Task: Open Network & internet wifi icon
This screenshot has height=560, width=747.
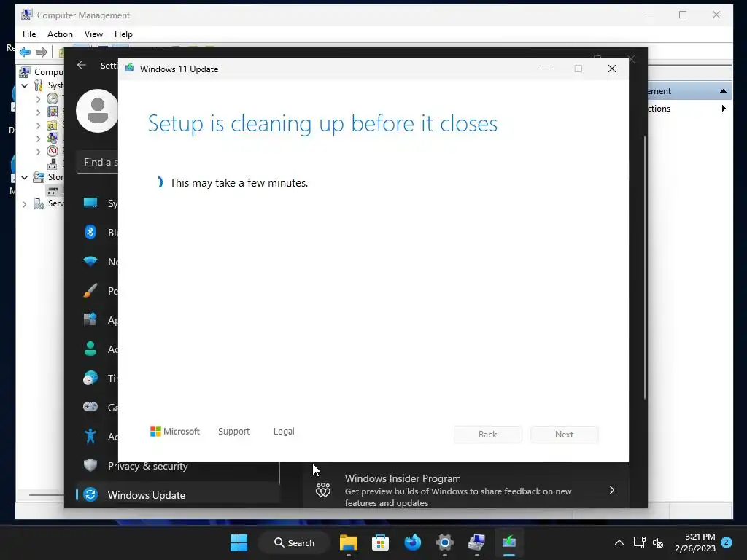Action: (x=90, y=262)
